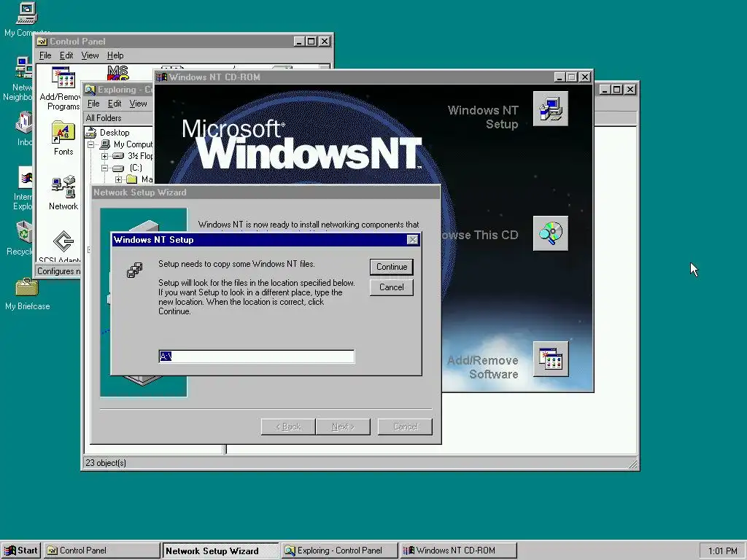Switch to Network Setup Wizard taskbar button
747x560 pixels.
click(x=220, y=551)
